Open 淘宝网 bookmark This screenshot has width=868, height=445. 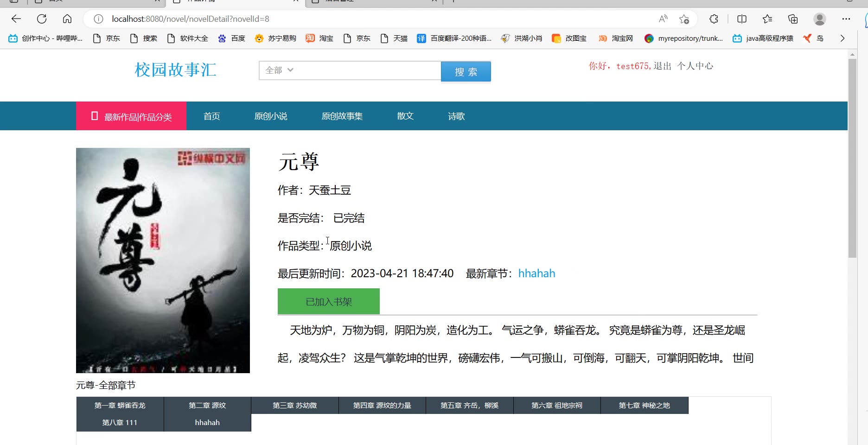click(x=616, y=38)
